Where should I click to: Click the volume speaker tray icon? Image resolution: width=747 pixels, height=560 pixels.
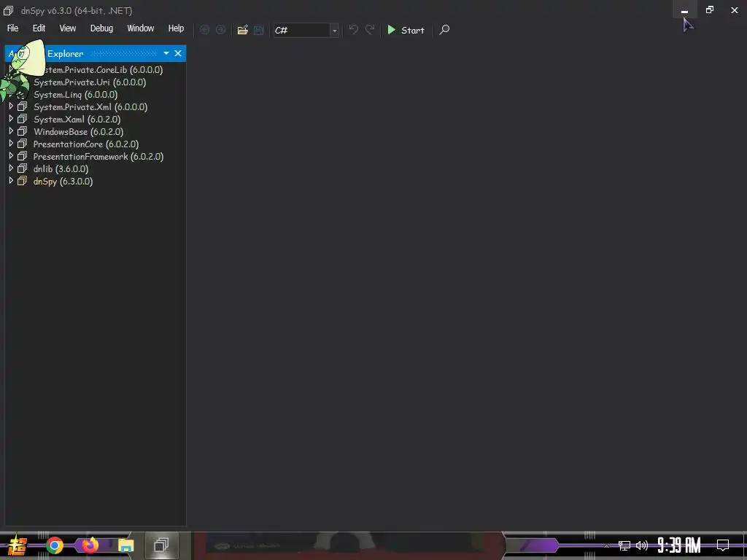tap(642, 545)
